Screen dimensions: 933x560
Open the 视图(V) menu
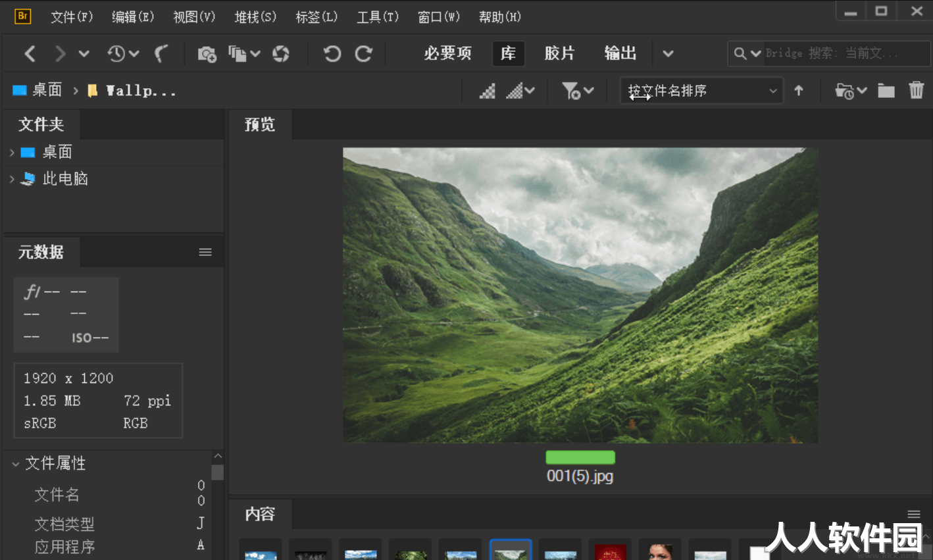194,17
